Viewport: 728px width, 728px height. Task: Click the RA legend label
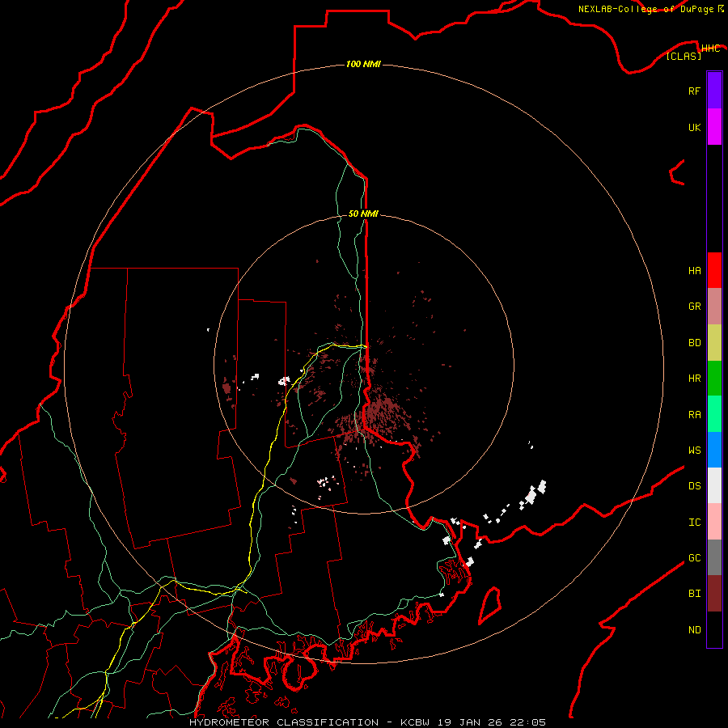(694, 415)
